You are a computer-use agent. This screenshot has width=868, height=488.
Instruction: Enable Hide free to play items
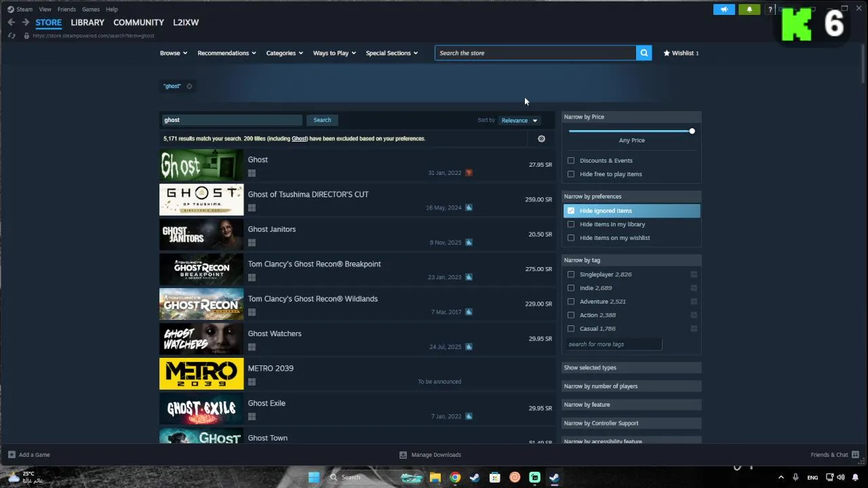(571, 174)
